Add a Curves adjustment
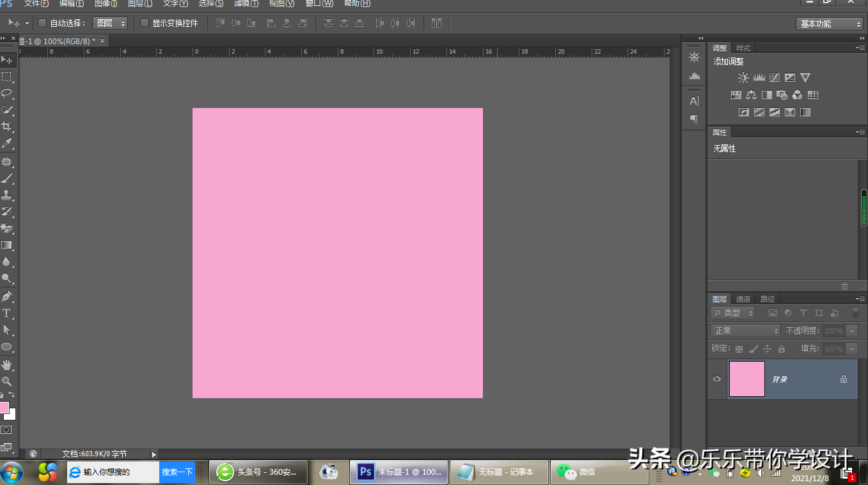 (x=775, y=78)
